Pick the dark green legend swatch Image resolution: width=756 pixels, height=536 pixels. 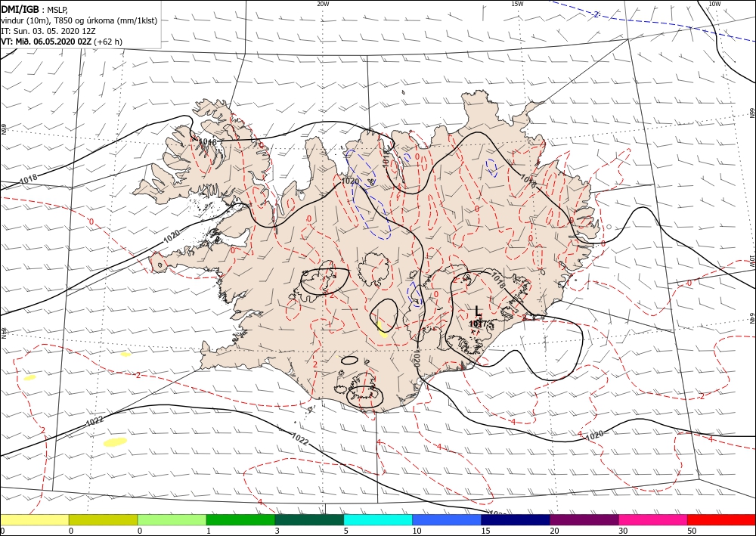pos(309,519)
